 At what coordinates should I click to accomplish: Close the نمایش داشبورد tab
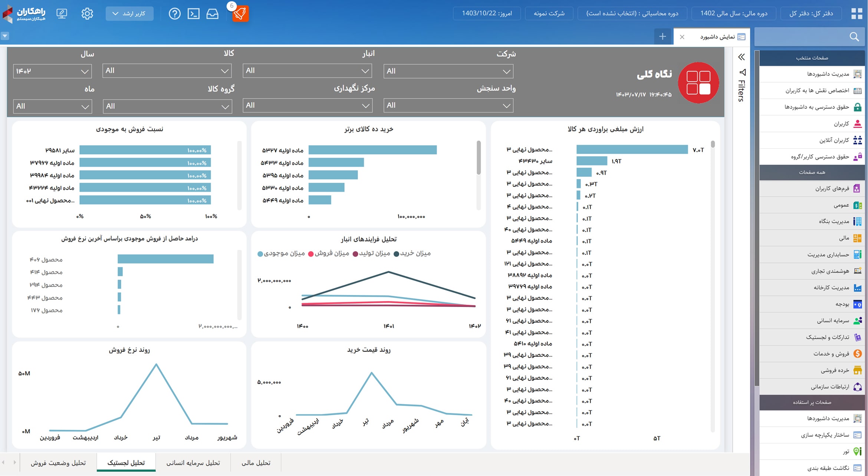[682, 37]
